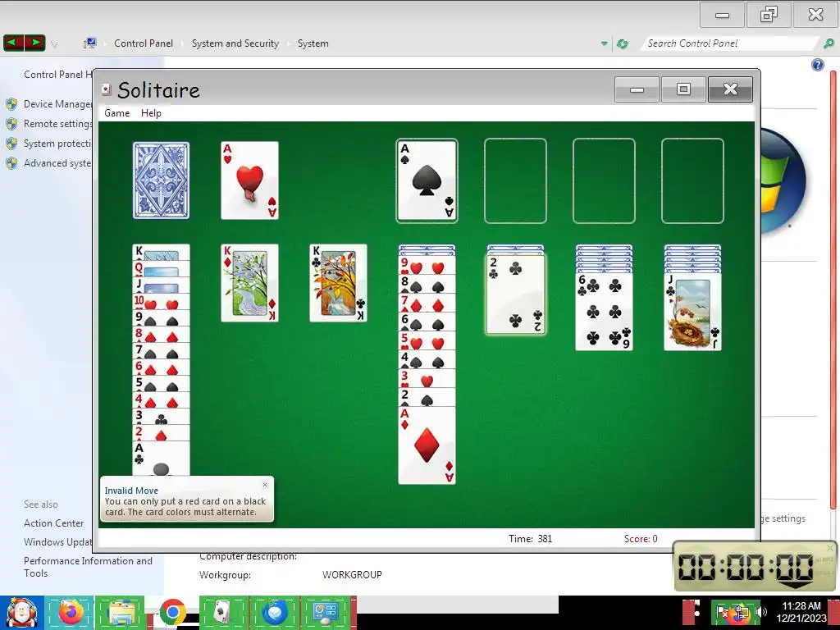This screenshot has width=840, height=630.
Task: Click the Score: 0 status text
Action: [641, 538]
